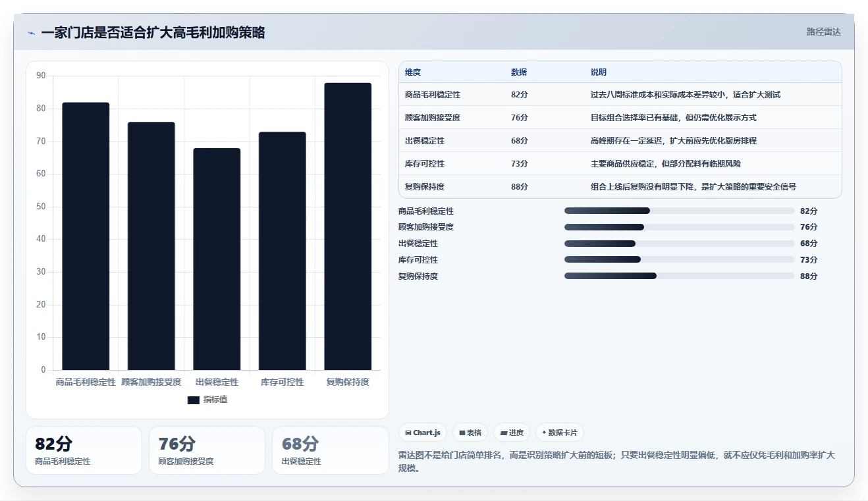868x501 pixels.
Task: Click the 库存可控性 progress row label
Action: 418,260
